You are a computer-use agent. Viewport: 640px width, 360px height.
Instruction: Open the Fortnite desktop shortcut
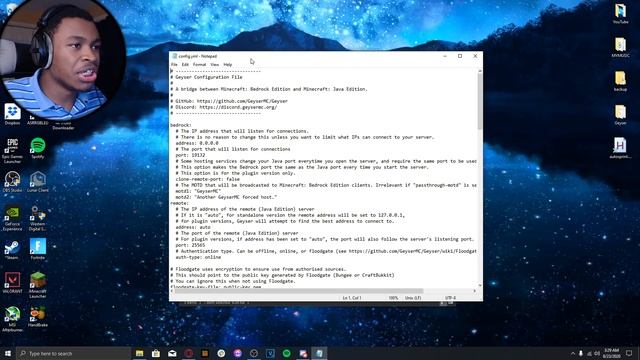[x=38, y=249]
